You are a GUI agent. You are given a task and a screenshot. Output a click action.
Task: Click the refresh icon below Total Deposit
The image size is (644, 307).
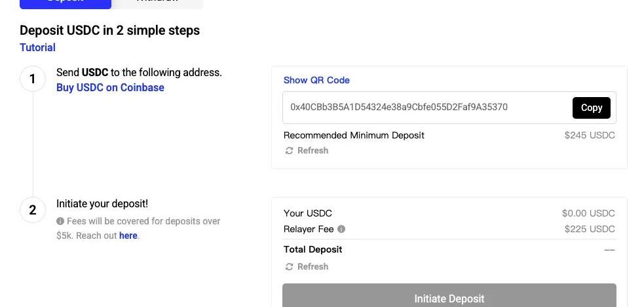[x=289, y=267]
